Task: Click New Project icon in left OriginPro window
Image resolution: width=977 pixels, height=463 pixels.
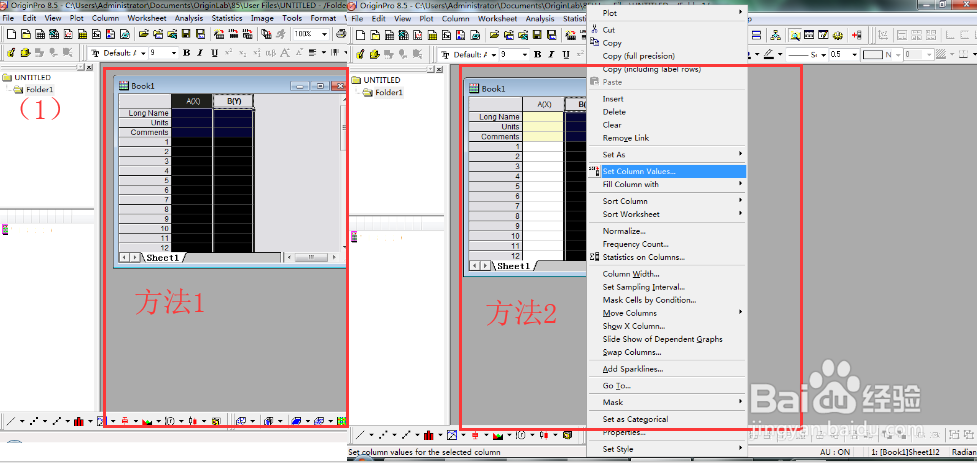Action: [x=11, y=34]
